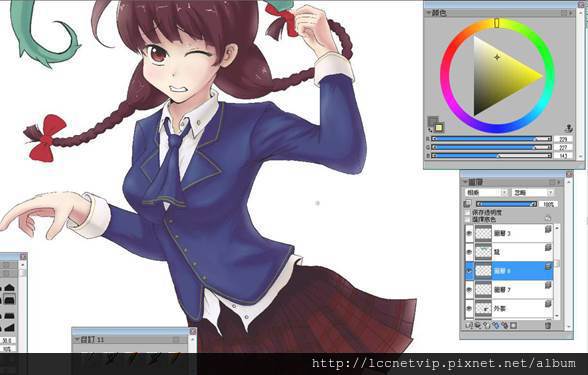
Task: Toggle visibility of the highlighted blue layer
Action: [x=469, y=271]
